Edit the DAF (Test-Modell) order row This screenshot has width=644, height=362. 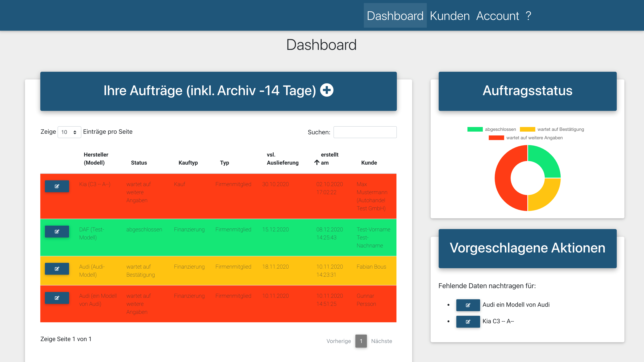(57, 232)
